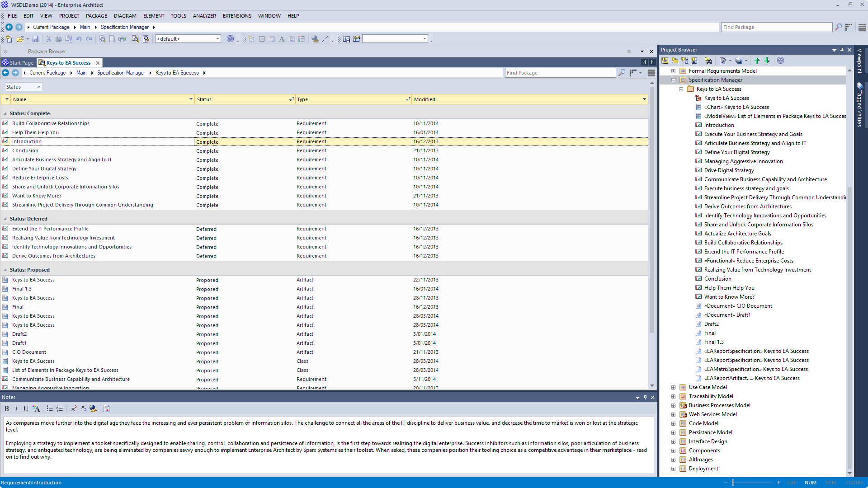Close the Keys to EA Success tab

[98, 63]
